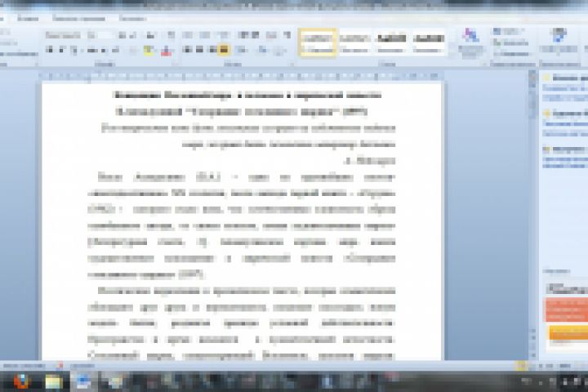Click second star icon in right task pane

[546, 113]
